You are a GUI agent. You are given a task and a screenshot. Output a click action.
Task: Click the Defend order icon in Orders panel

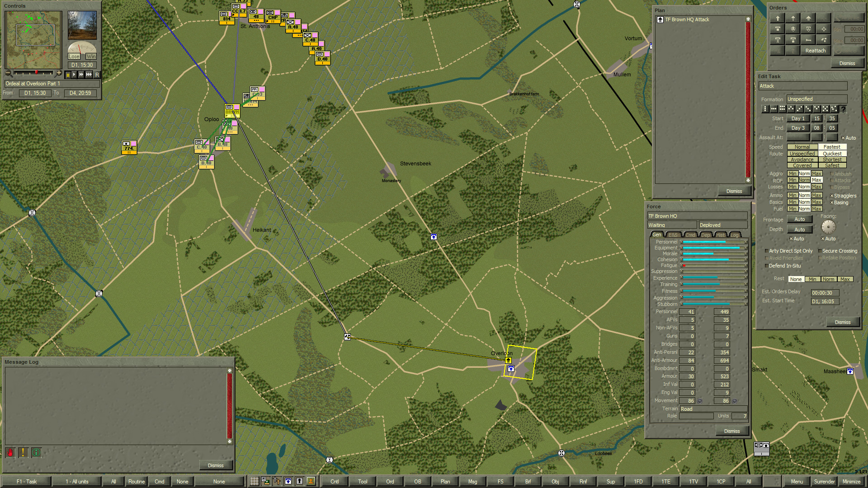[778, 29]
